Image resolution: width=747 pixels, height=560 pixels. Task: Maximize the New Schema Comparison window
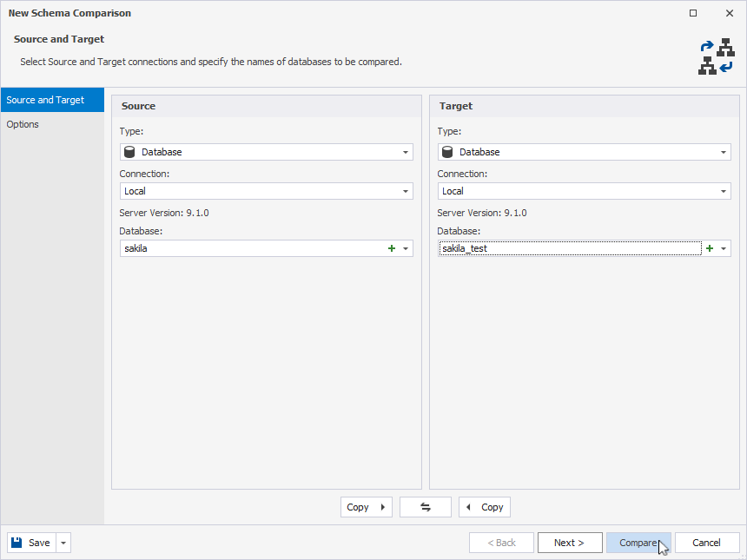pos(693,13)
